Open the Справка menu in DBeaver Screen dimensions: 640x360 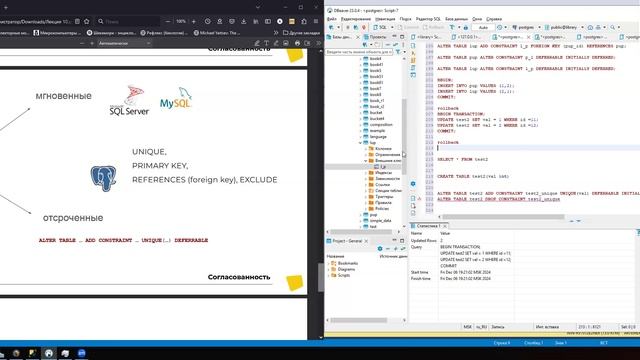494,19
